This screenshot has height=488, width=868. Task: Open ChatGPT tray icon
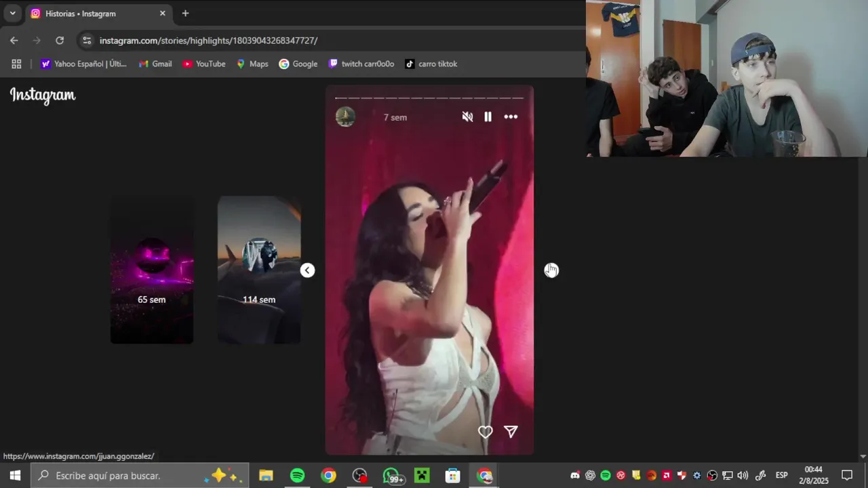click(x=590, y=475)
